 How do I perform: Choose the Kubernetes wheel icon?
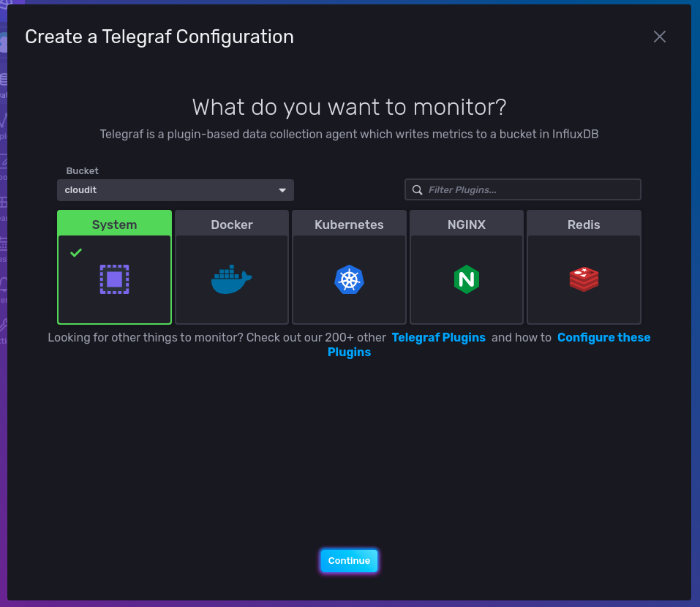[x=349, y=279]
